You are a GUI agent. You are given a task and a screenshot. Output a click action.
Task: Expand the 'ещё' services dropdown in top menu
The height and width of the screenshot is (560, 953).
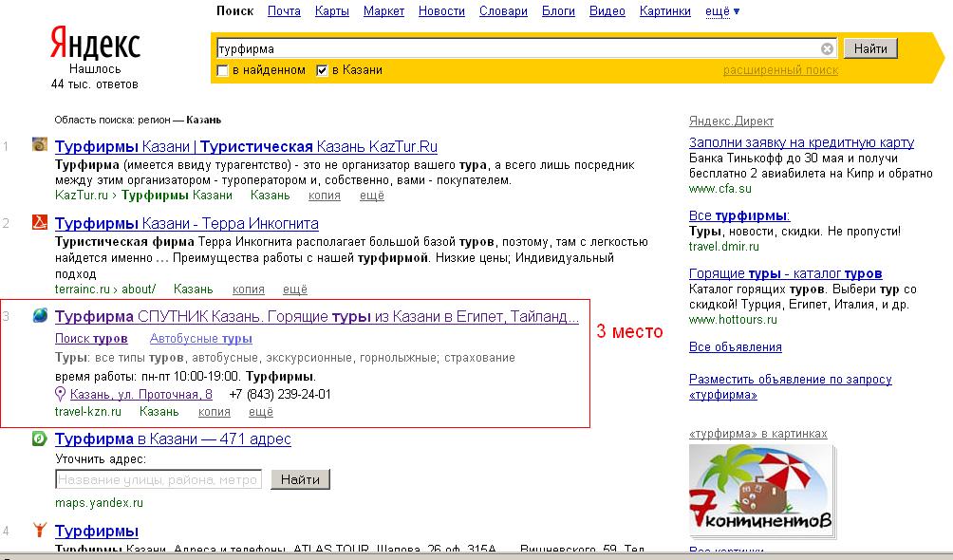tap(722, 11)
